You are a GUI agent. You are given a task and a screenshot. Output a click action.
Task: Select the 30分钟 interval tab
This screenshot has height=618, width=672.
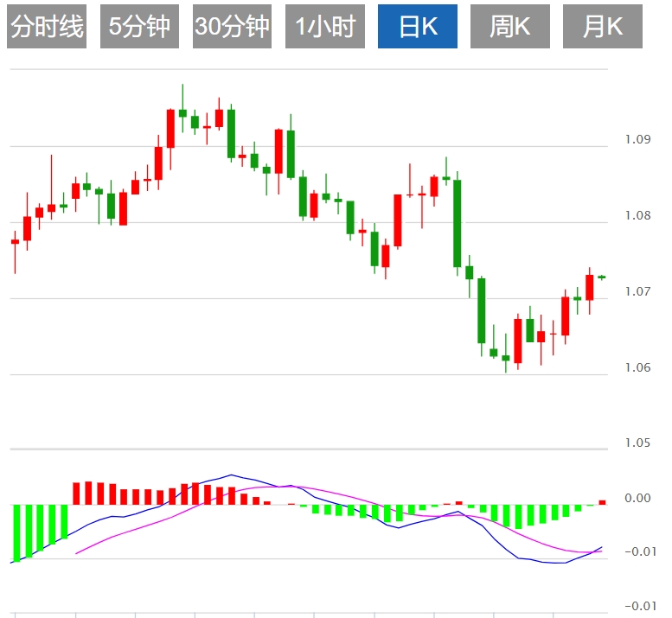coord(232,27)
